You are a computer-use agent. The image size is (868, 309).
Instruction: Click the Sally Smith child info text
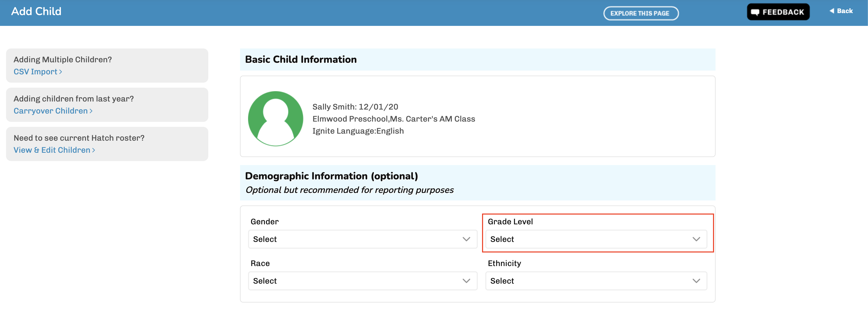[x=355, y=107]
